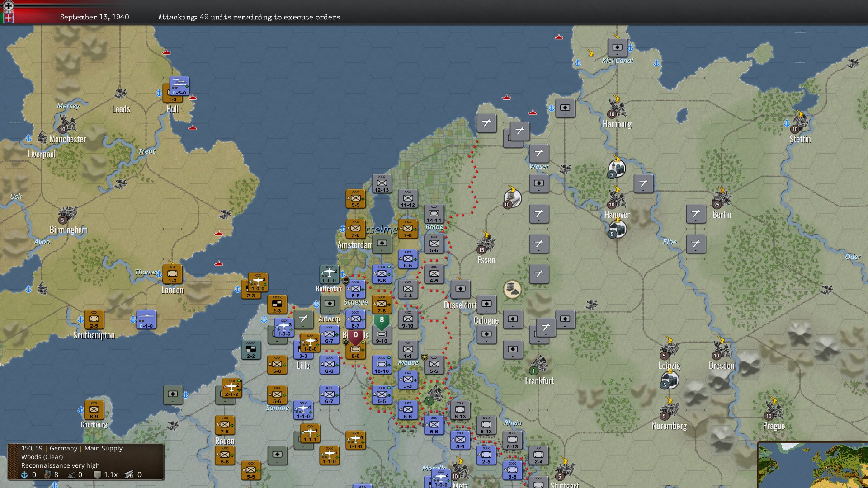Click the Dresden city icon
Screen dimensions: 868x488
[x=722, y=350]
